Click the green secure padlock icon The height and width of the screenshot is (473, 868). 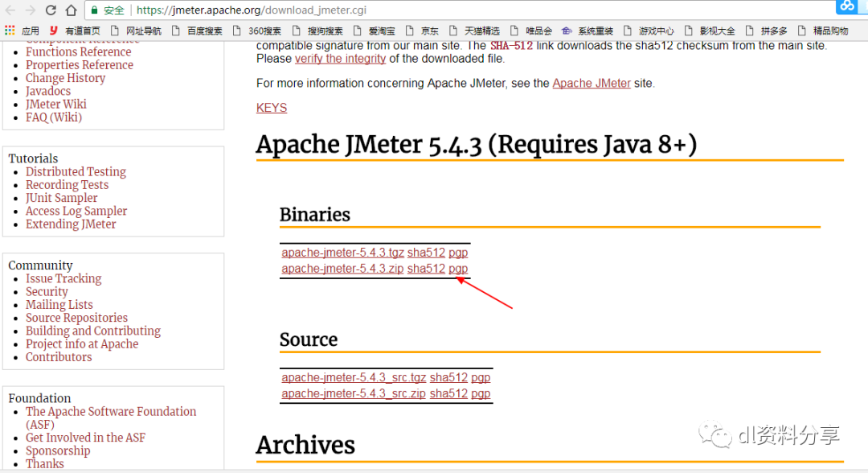click(x=95, y=10)
